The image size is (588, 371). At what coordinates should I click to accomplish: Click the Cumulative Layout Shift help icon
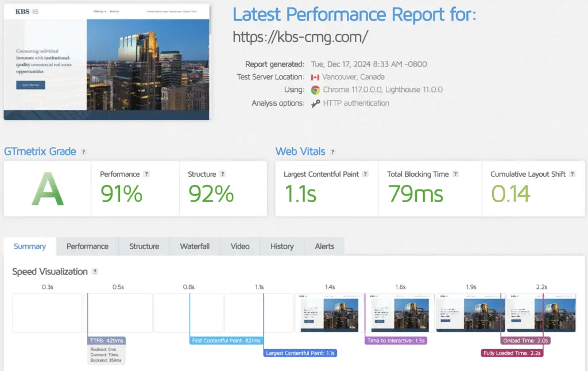[572, 174]
